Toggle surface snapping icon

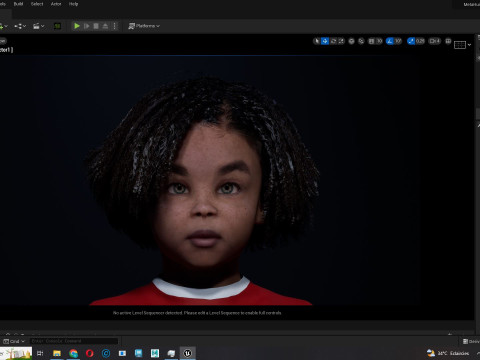pos(361,41)
